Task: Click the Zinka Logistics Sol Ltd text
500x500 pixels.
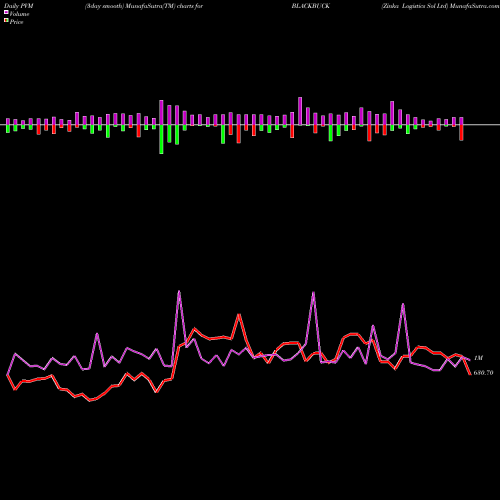Action: (414, 6)
